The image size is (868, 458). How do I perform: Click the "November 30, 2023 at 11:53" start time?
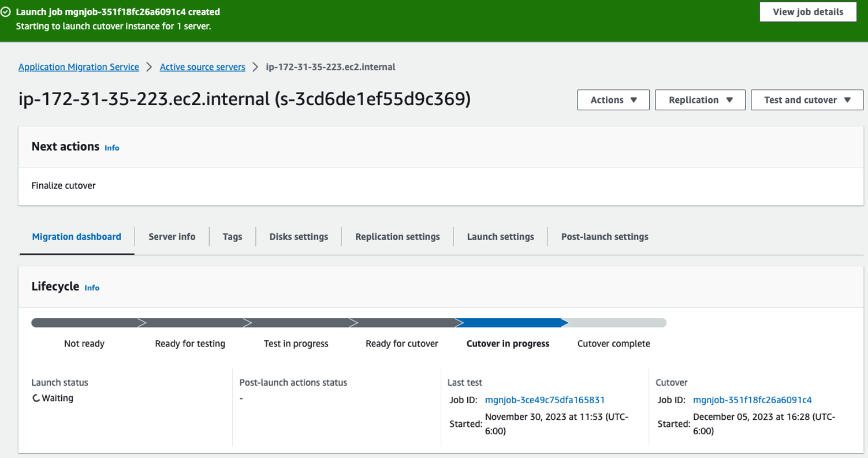[x=557, y=424]
